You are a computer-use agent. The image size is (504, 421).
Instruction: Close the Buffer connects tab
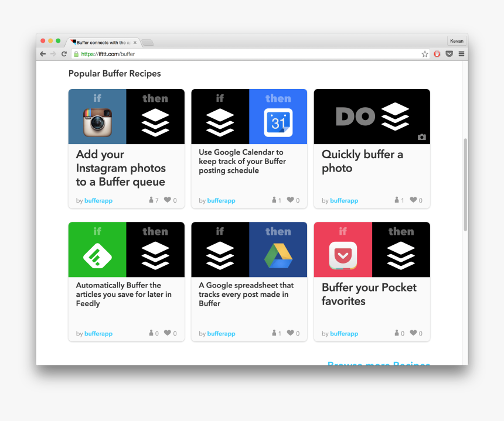[135, 42]
